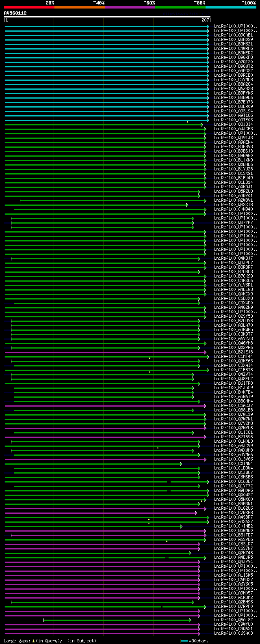Select the UniRef100_C6SA03 label

233,633
